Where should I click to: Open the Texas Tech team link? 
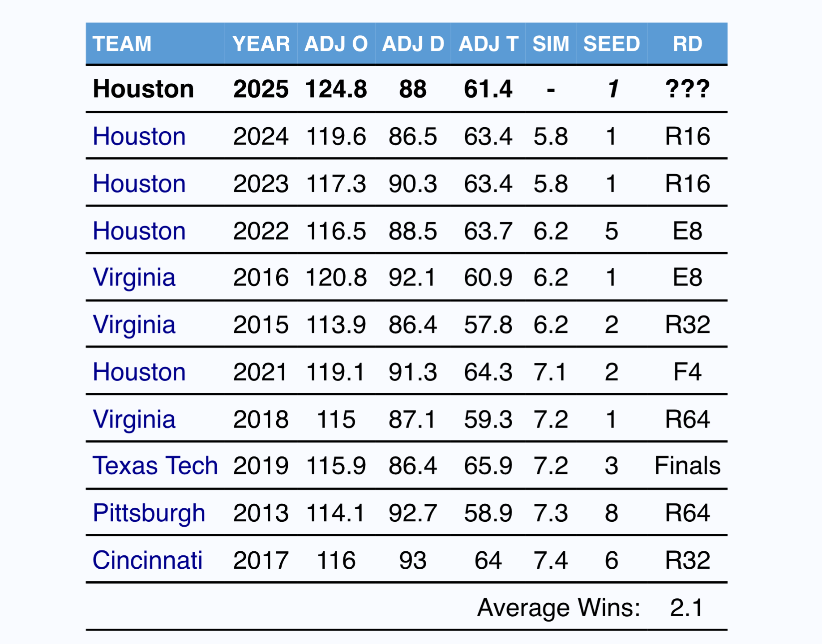coord(155,466)
